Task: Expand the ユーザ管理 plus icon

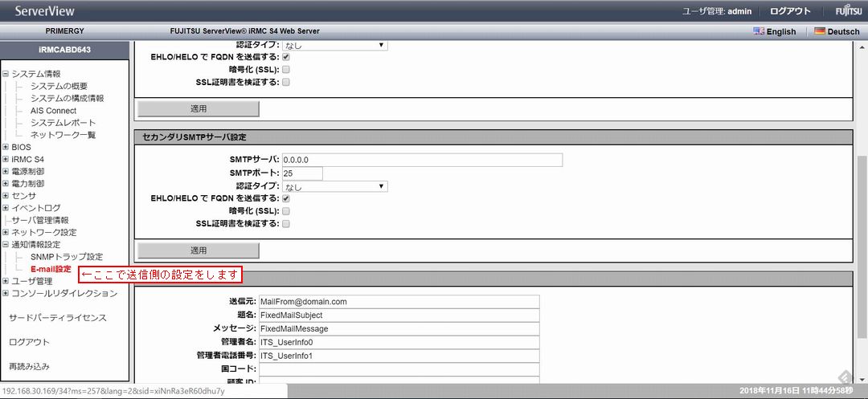Action: click(x=6, y=281)
